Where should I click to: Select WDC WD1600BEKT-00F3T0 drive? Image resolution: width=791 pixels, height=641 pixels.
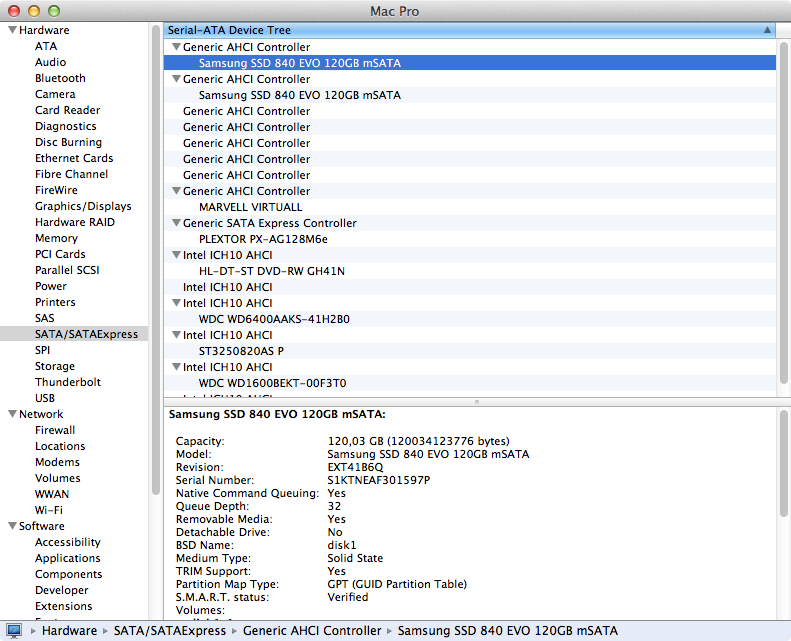tap(470, 383)
